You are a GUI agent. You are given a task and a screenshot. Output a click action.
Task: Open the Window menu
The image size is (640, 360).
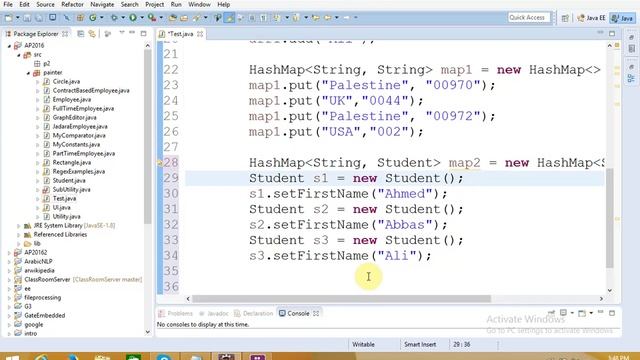click(x=199, y=4)
